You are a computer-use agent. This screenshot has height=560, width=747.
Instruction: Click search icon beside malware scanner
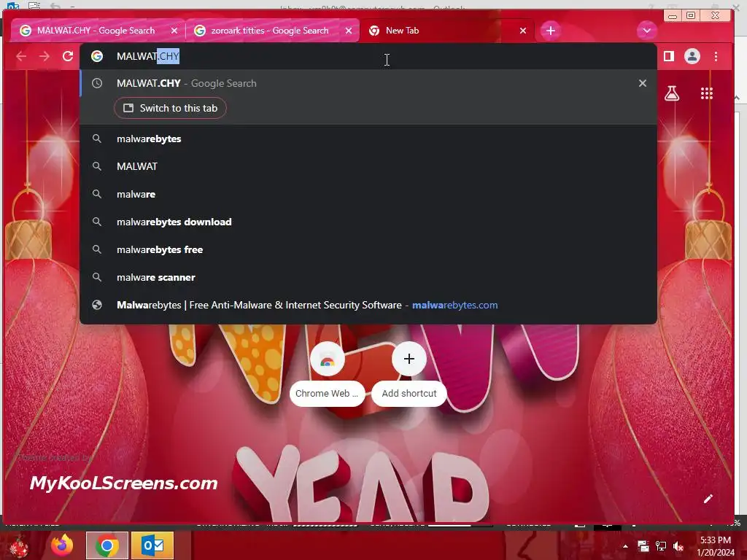tap(97, 277)
